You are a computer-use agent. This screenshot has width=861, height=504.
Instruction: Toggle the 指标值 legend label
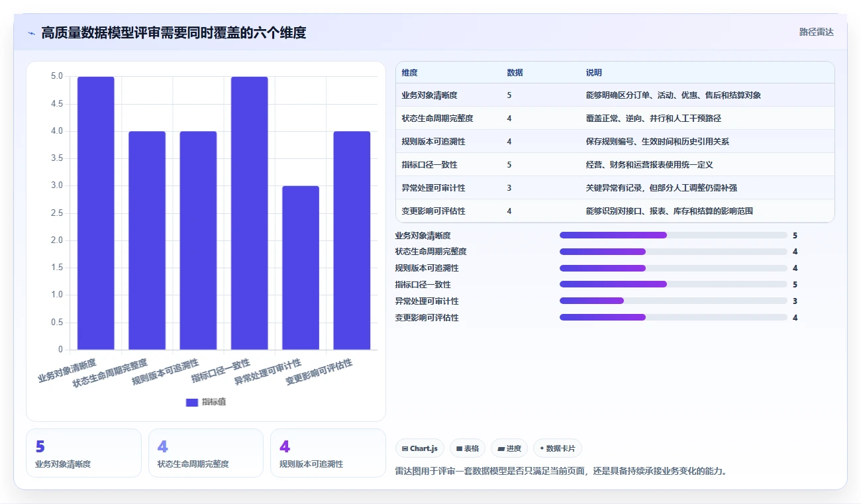click(x=214, y=402)
